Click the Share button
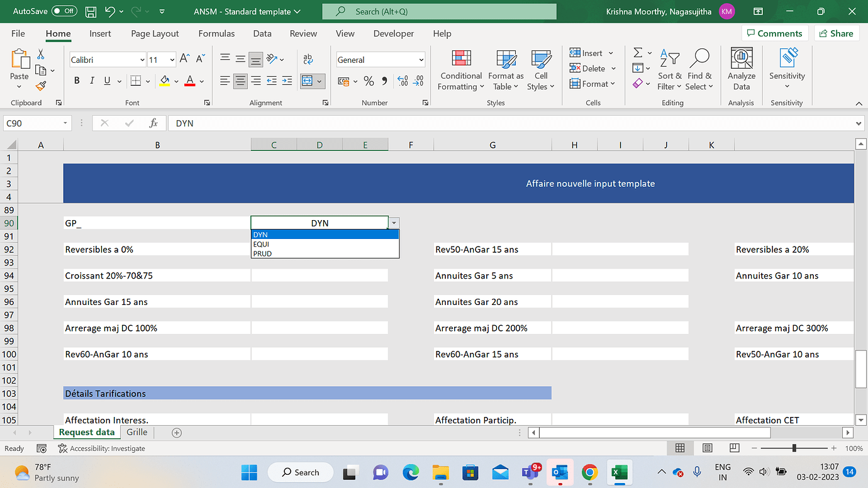Viewport: 868px width, 488px height. click(x=836, y=33)
